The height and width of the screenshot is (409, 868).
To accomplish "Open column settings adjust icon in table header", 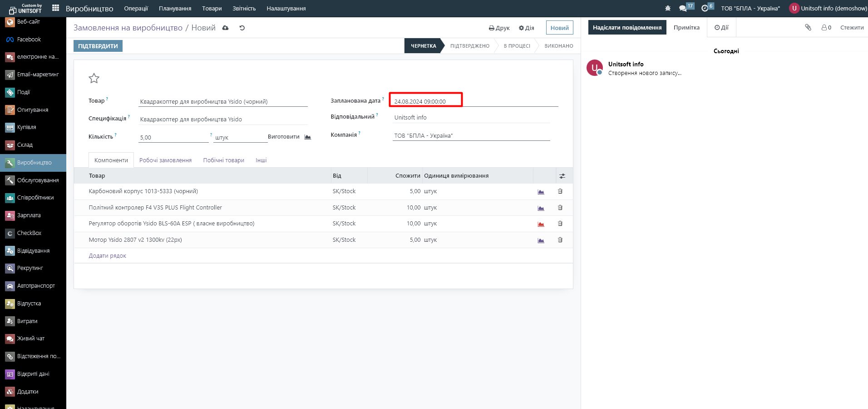I will point(562,176).
